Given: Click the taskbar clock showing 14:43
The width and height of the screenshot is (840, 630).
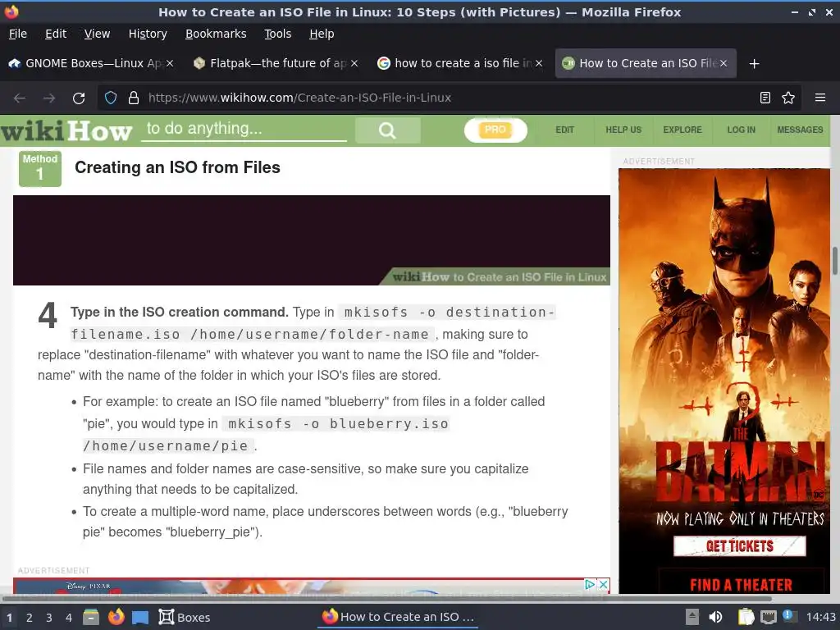Looking at the screenshot, I should pos(820,617).
